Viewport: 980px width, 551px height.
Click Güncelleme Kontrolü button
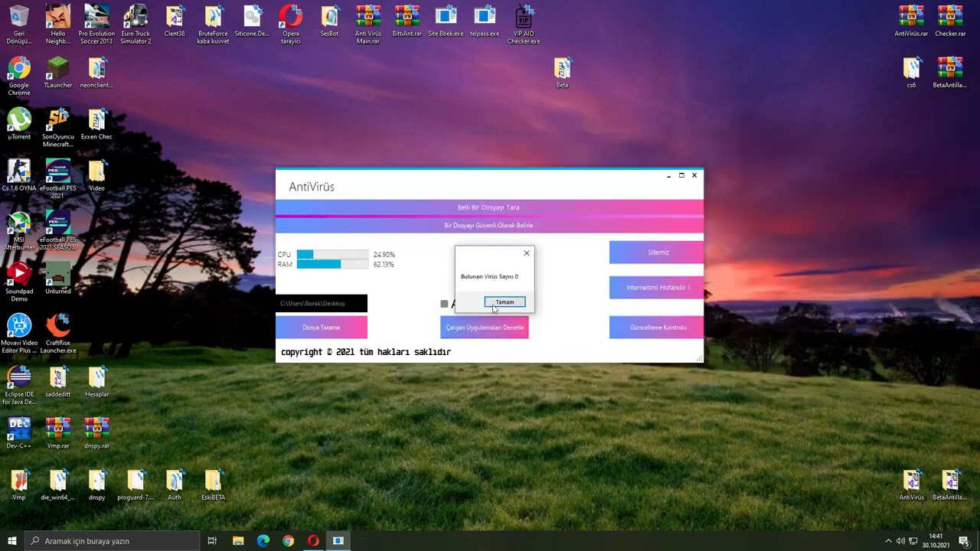tap(656, 328)
